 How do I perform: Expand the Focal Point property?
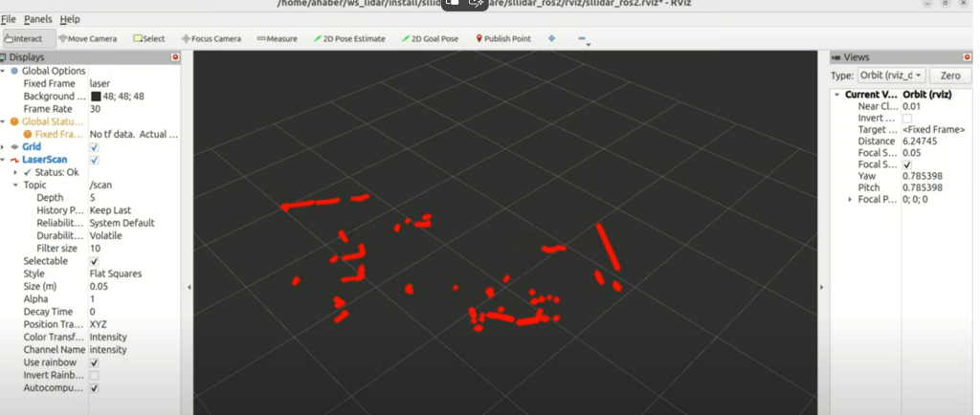tap(850, 200)
